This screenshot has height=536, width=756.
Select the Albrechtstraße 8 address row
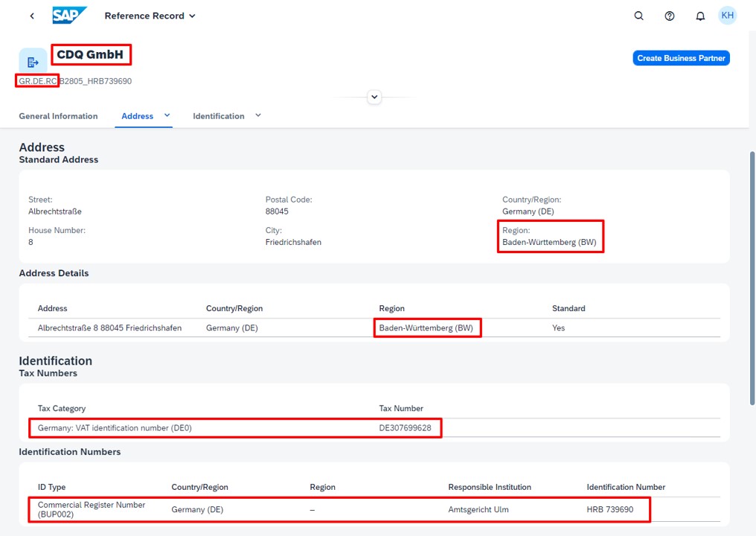tap(374, 328)
